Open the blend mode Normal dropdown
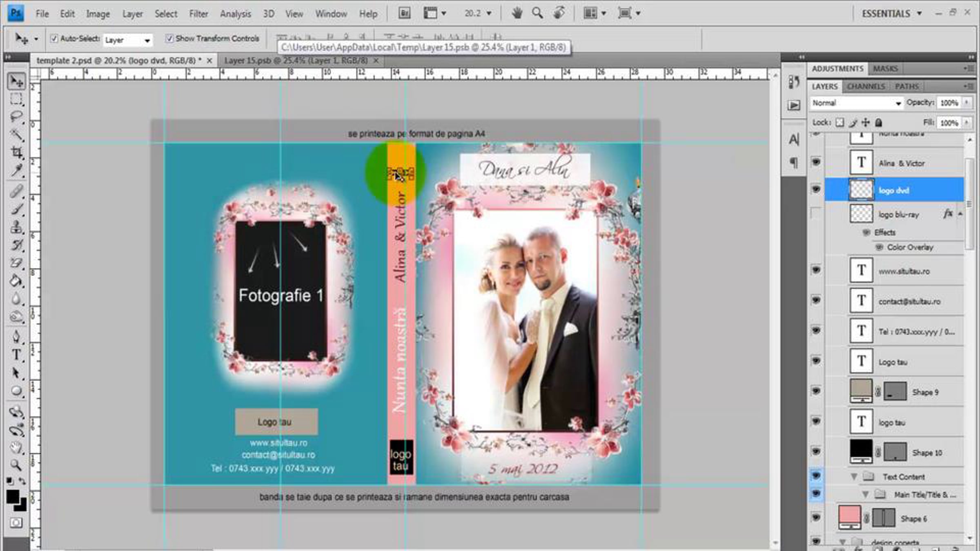Screen dimensions: 980x551 [x=856, y=103]
